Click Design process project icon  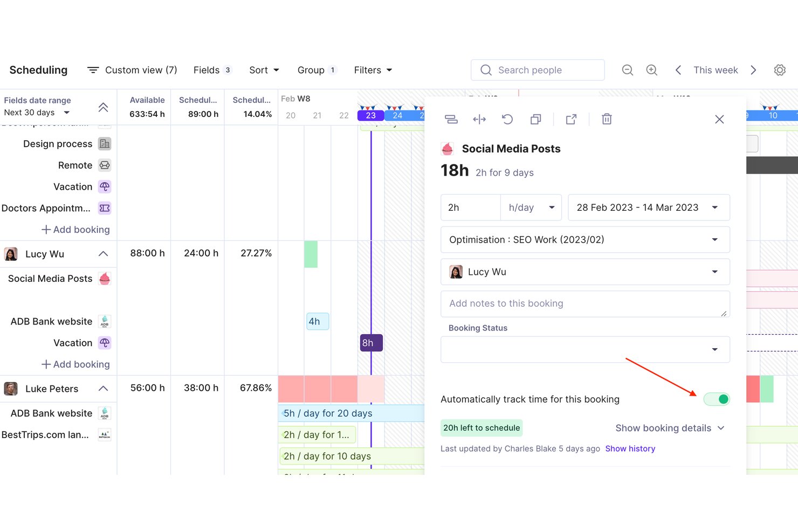(x=105, y=144)
